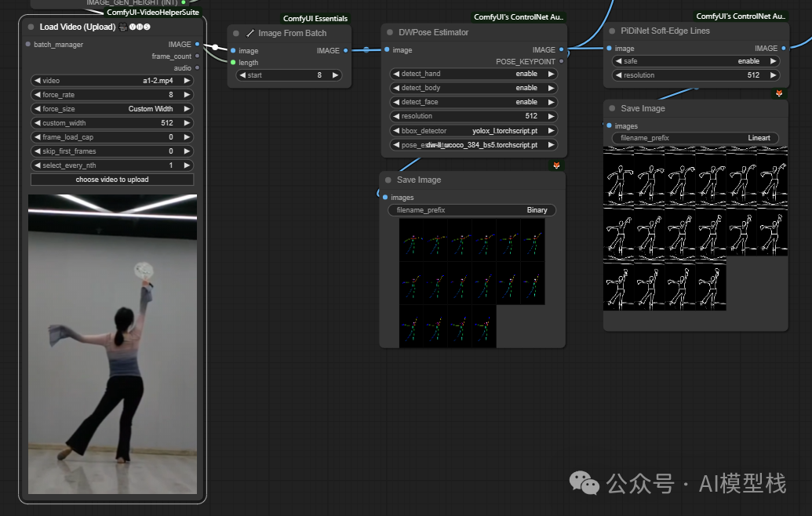Image resolution: width=812 pixels, height=516 pixels.
Task: Edit filename_prefix field showing Binary
Action: pyautogui.click(x=472, y=210)
